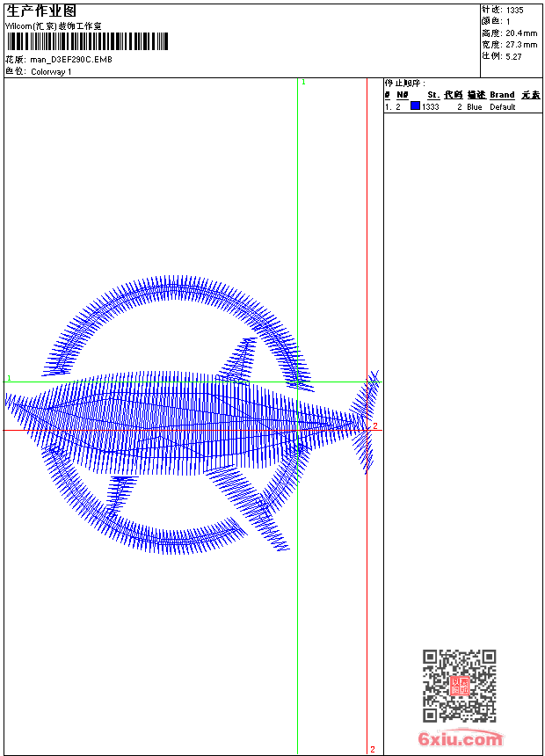Click the green marker 1 at the top guide line
545x756 pixels.
point(303,83)
